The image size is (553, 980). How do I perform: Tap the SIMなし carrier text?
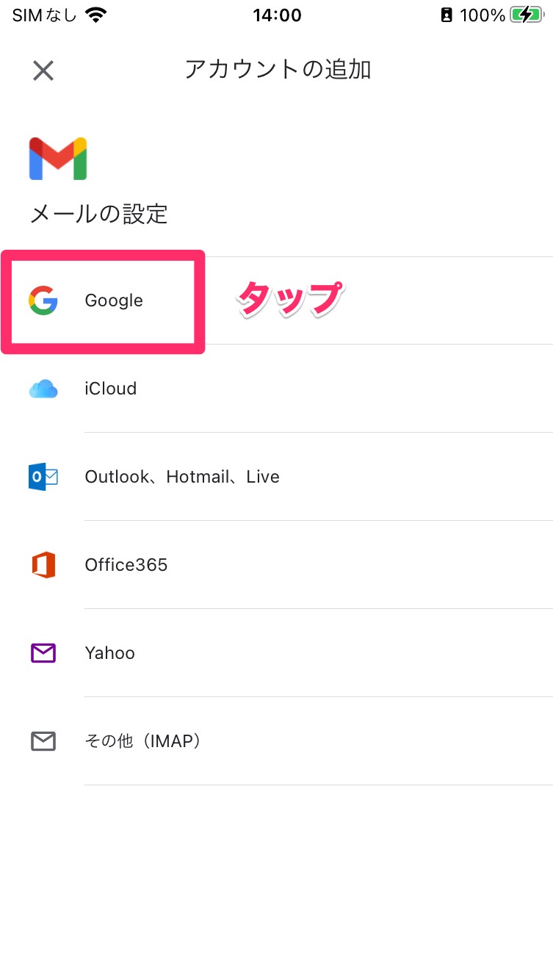coord(44,15)
